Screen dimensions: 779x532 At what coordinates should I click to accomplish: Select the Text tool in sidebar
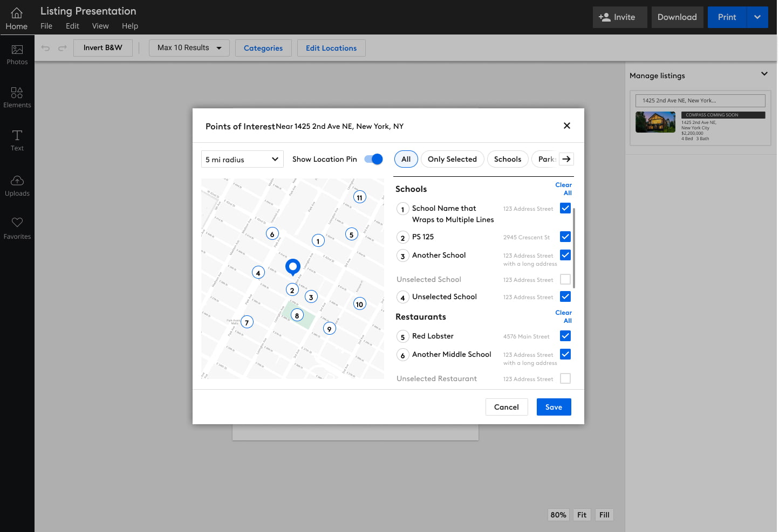[x=17, y=141]
